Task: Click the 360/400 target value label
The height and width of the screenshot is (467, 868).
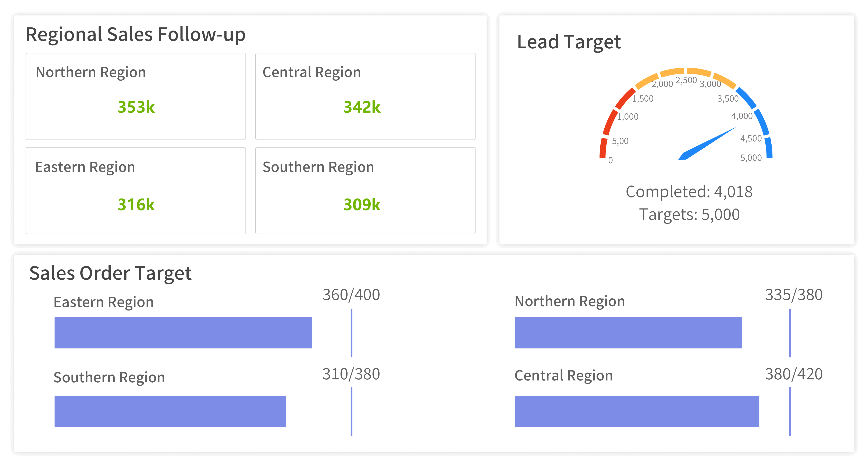Action: 351,295
